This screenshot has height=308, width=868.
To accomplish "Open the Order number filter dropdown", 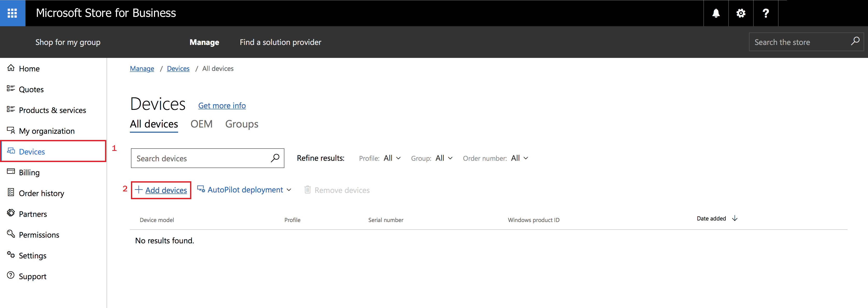I will (x=519, y=158).
